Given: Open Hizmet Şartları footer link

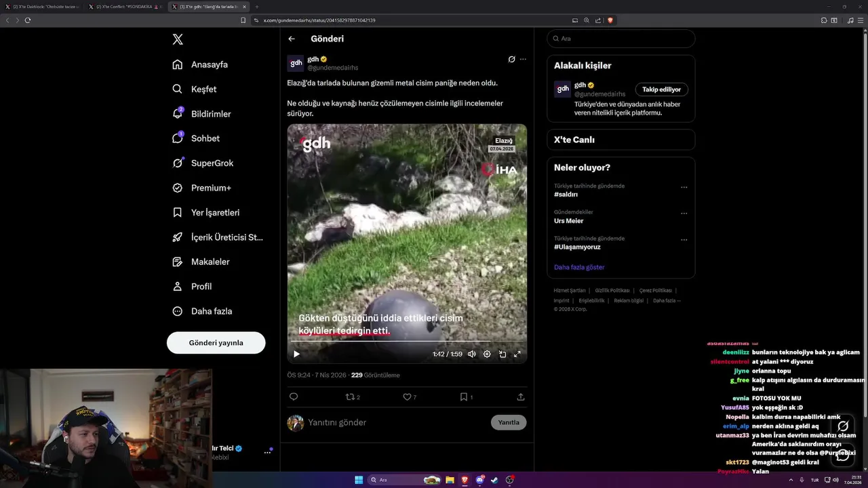Looking at the screenshot, I should 570,291.
